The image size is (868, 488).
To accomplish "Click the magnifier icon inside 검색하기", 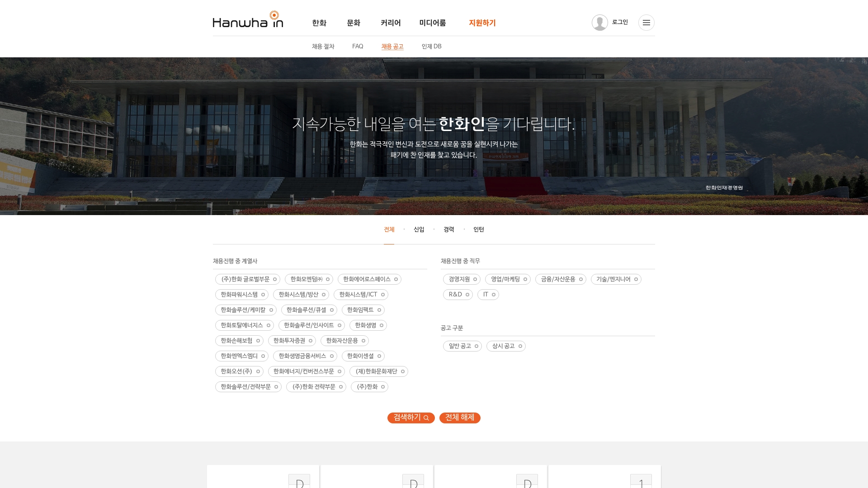I will click(425, 418).
